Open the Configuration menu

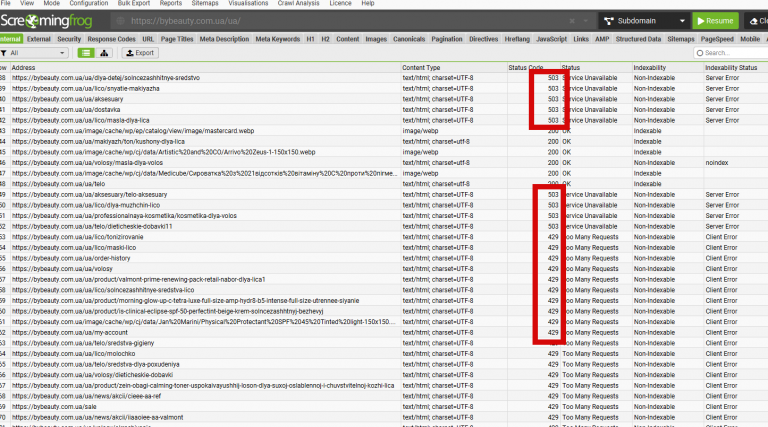(89, 3)
